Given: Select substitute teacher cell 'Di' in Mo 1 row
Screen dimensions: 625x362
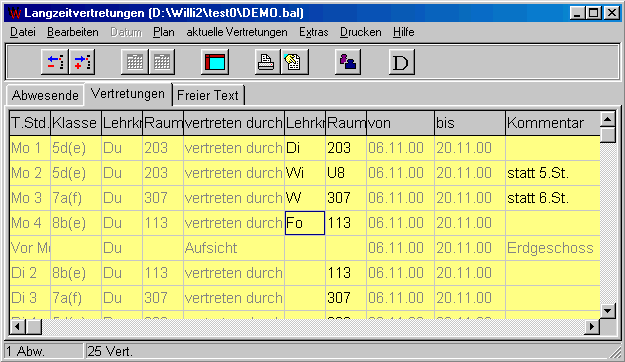Looking at the screenshot, I should click(x=305, y=148).
